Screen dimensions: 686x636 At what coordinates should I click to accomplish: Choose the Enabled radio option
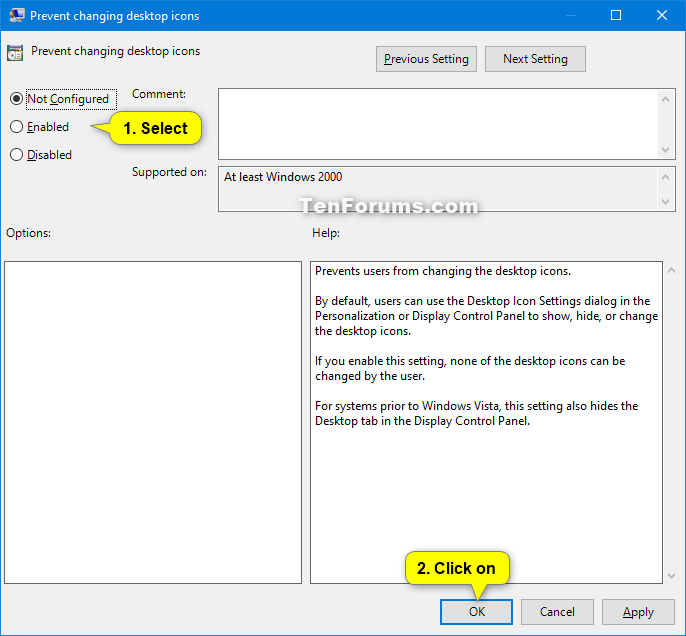16,127
